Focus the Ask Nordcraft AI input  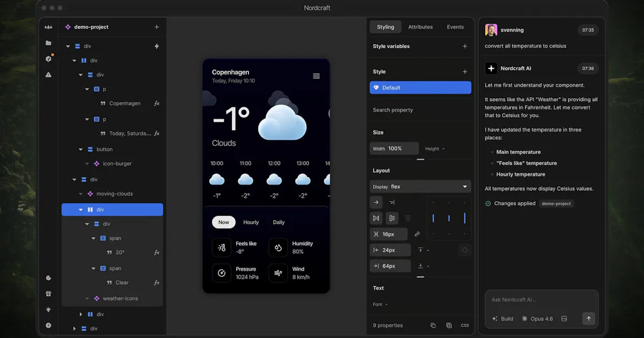point(541,300)
